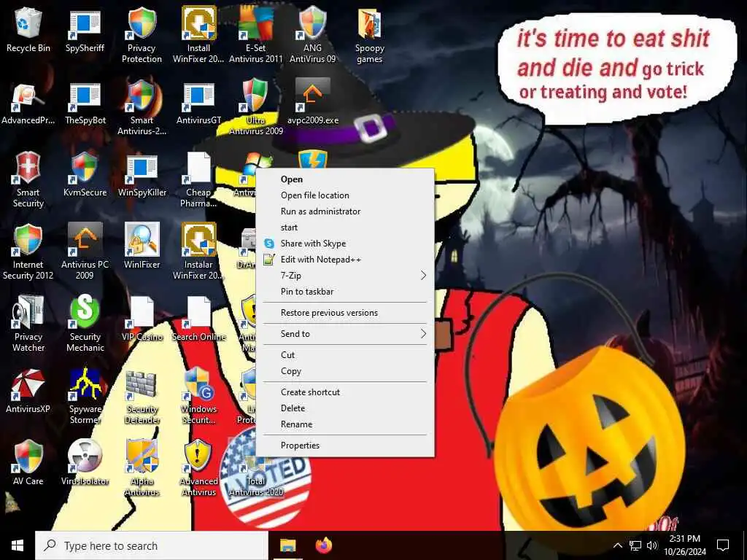Click the Internet Security 2012 icon
The height and width of the screenshot is (560, 747).
click(x=28, y=239)
